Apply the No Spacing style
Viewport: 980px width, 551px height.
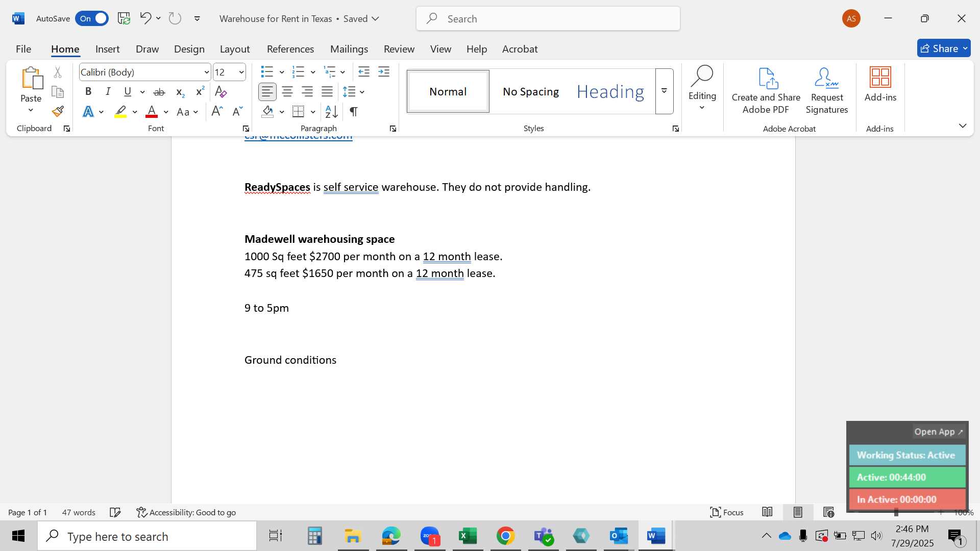click(x=531, y=91)
